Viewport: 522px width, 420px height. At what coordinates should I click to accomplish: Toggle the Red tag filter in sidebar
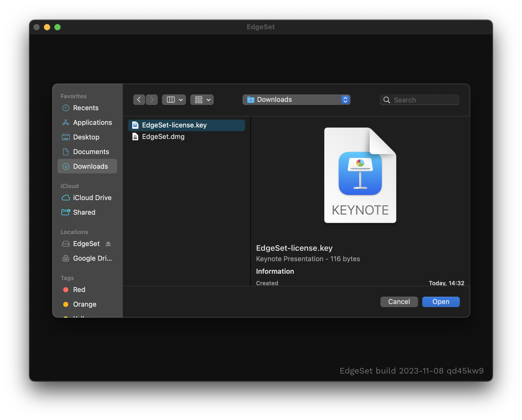(79, 289)
